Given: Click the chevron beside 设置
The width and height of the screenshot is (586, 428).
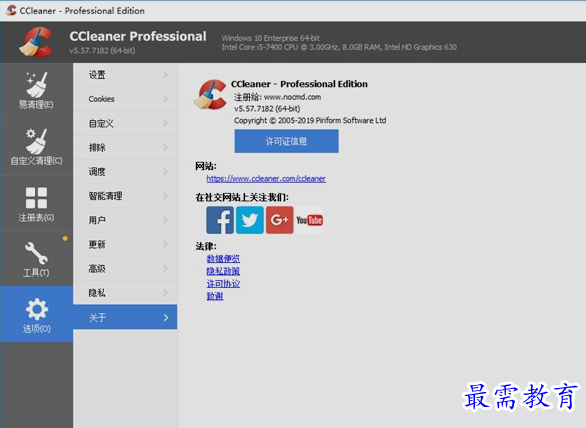Looking at the screenshot, I should click(165, 75).
